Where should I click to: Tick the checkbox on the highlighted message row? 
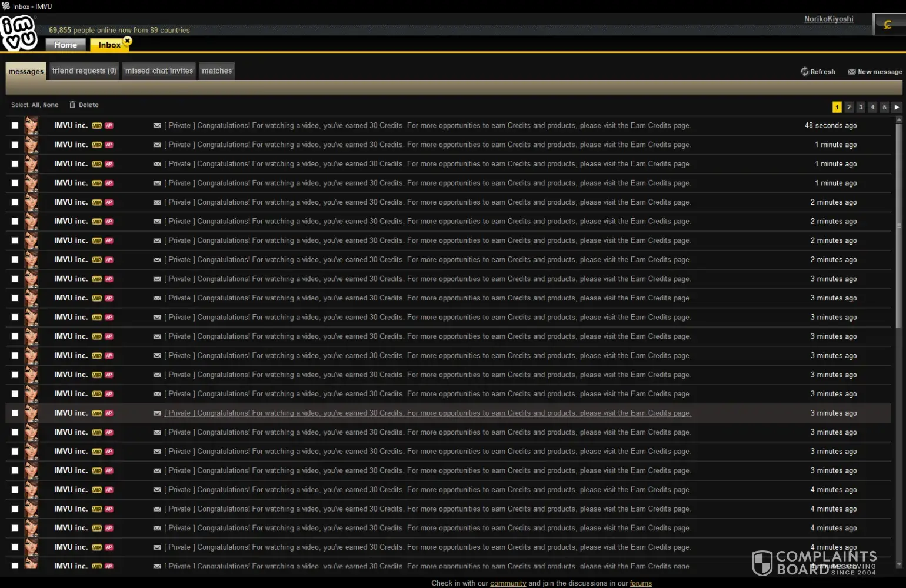click(x=15, y=413)
